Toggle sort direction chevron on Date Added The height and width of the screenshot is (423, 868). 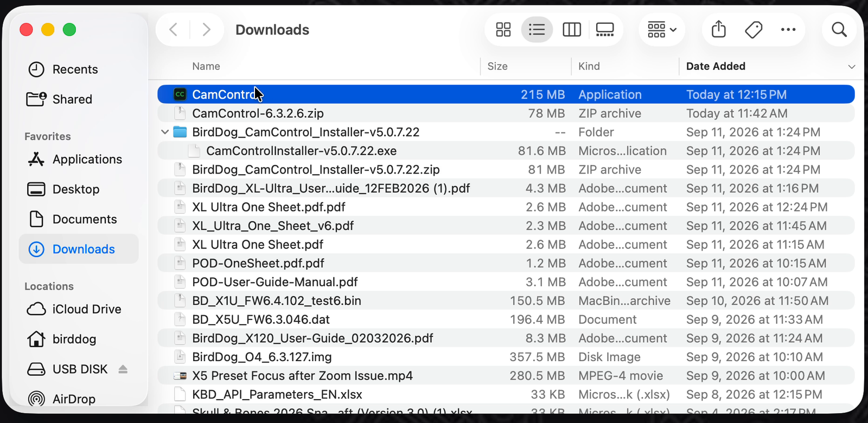(x=852, y=67)
